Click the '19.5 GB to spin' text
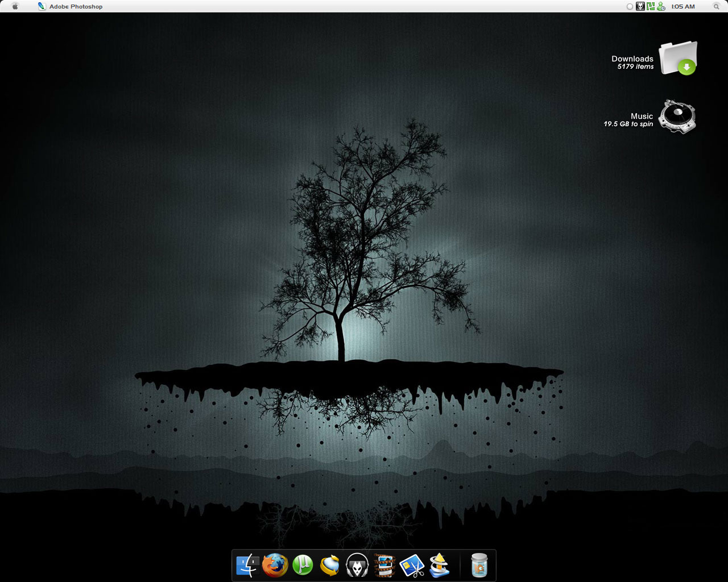728x582 pixels. click(x=628, y=124)
